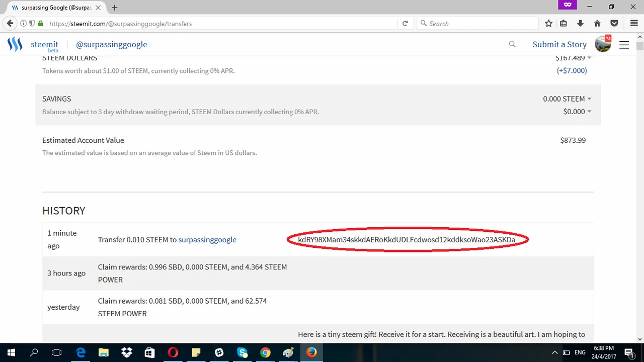Viewport: 644px width, 362px height.
Task: Reload the current page
Action: [405, 24]
